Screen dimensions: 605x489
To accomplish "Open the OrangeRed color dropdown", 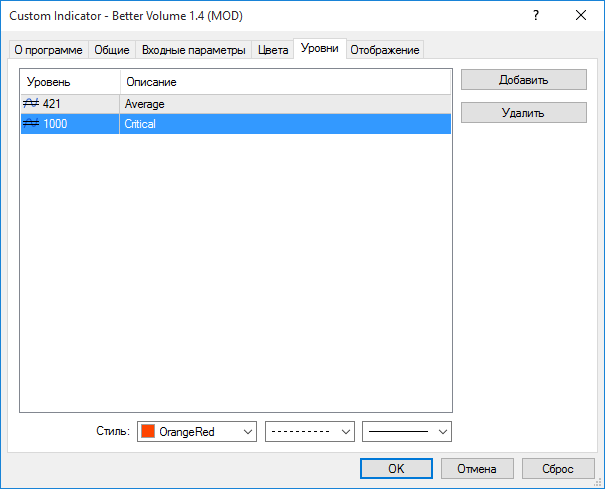I will pos(246,431).
